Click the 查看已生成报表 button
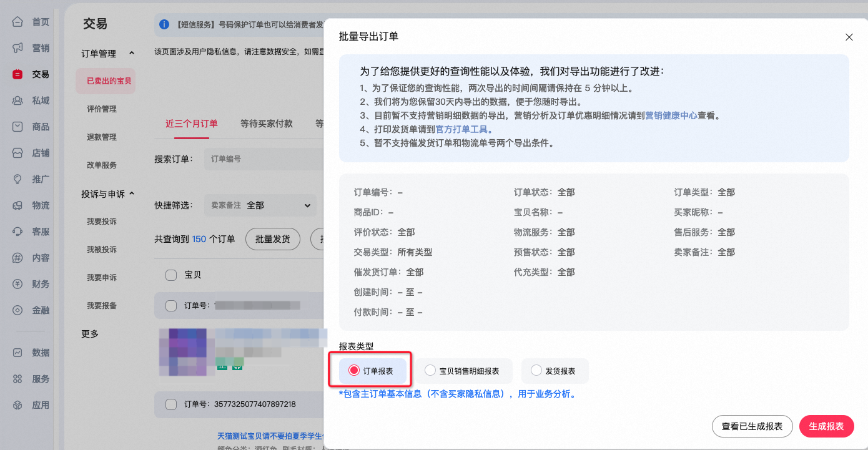The width and height of the screenshot is (868, 450). coord(752,426)
